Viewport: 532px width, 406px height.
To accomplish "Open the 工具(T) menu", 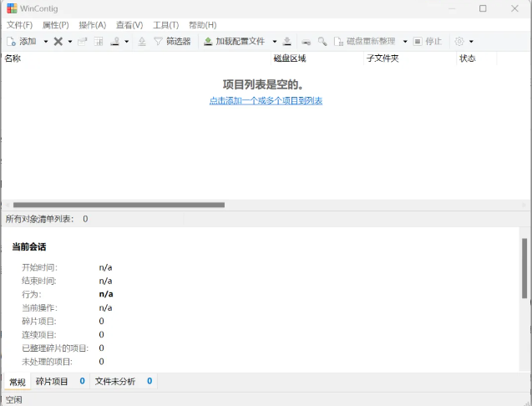I will 165,25.
